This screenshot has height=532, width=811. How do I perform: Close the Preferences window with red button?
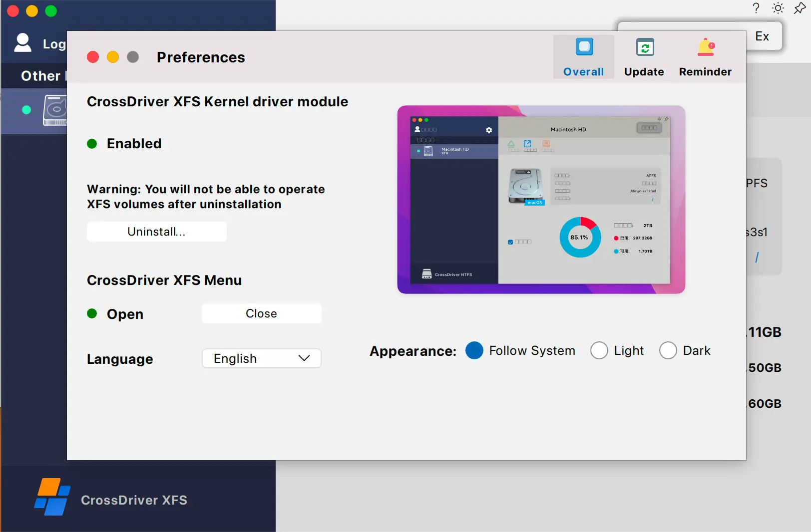tap(93, 57)
